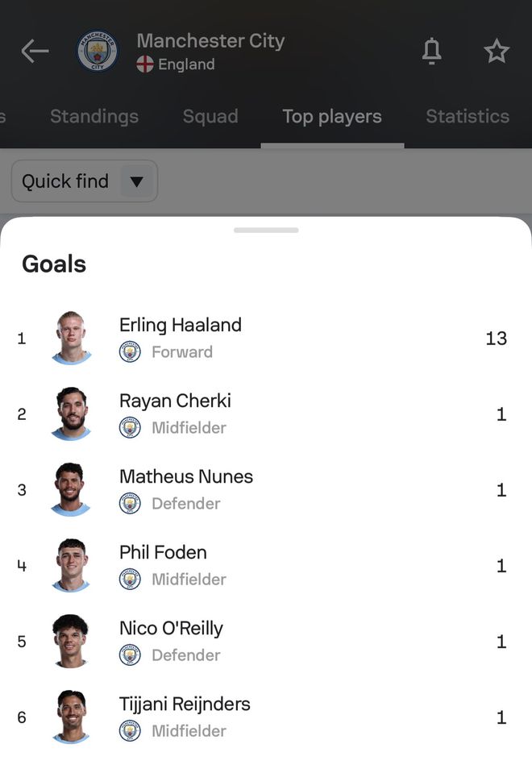Click the club badge next to Phil Foden's Midfielder label
532x773 pixels.
130,579
